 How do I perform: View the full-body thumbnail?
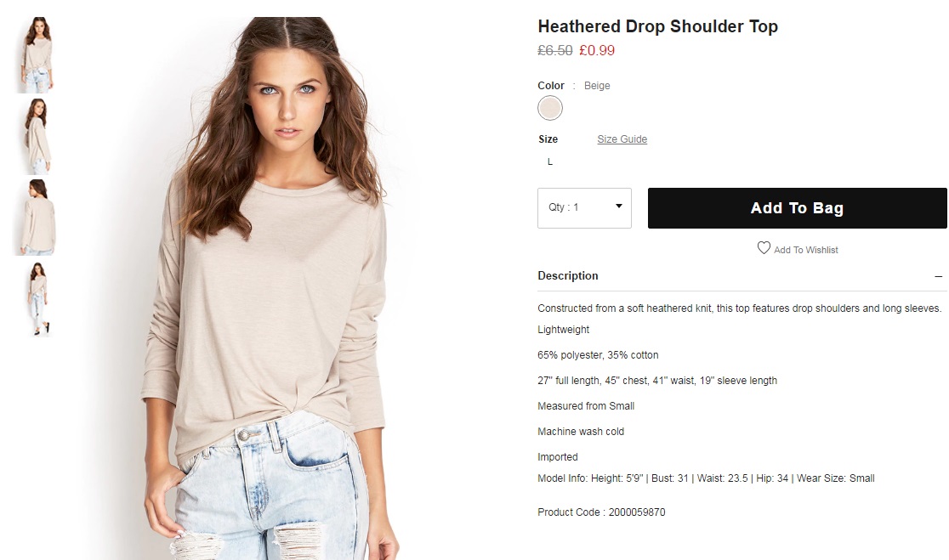point(37,299)
